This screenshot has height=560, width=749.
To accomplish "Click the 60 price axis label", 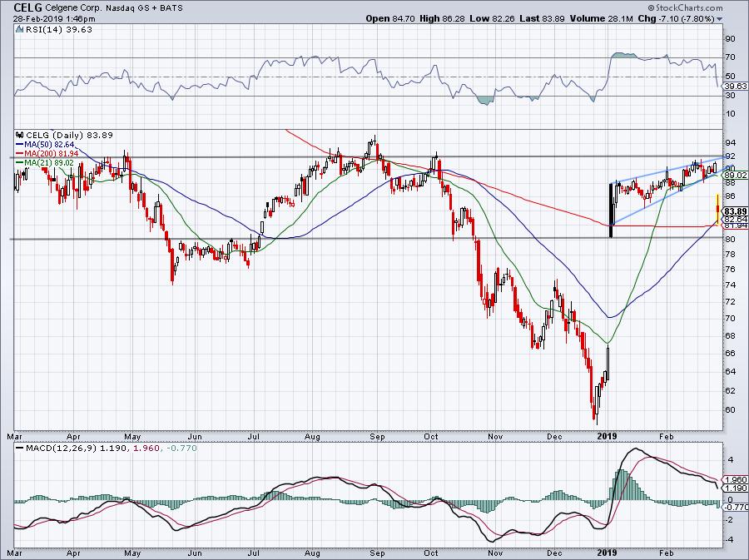I will 731,409.
